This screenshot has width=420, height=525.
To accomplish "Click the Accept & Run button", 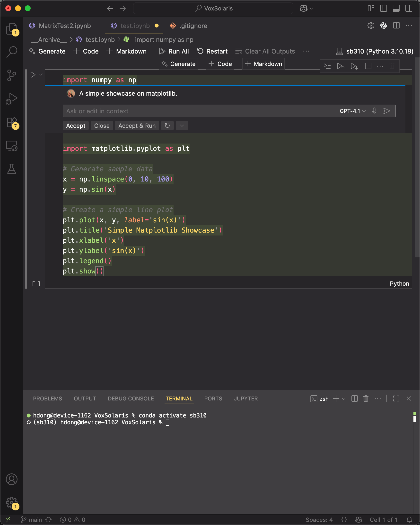I will click(137, 126).
